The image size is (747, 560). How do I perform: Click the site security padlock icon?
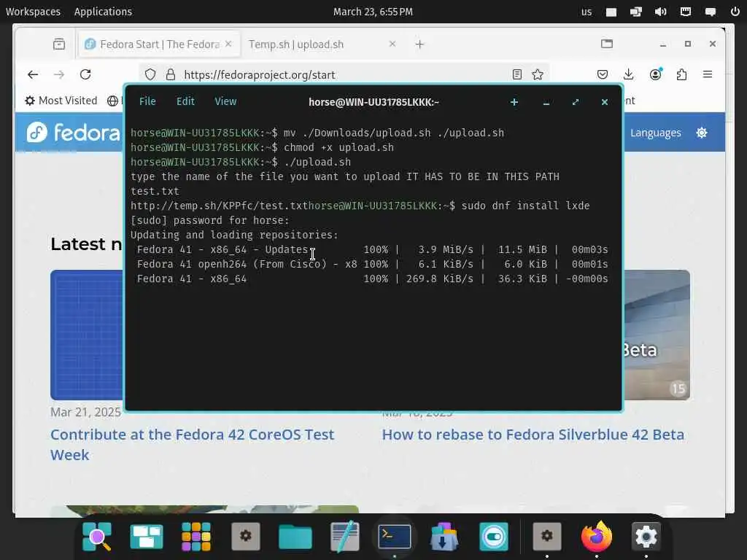[x=171, y=75]
